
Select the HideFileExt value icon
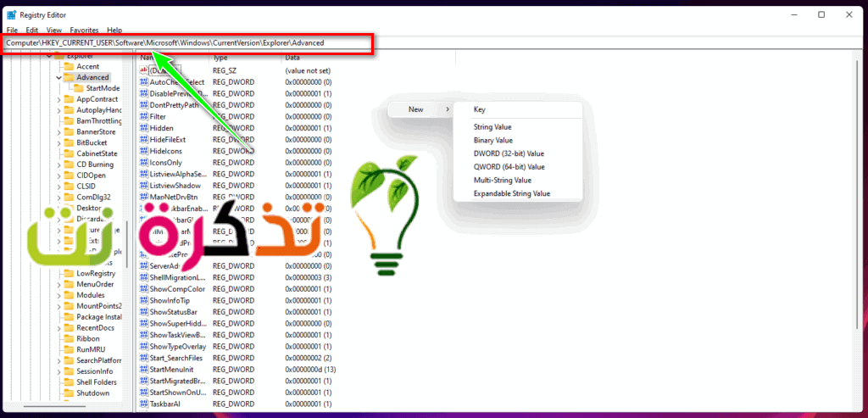click(x=144, y=140)
